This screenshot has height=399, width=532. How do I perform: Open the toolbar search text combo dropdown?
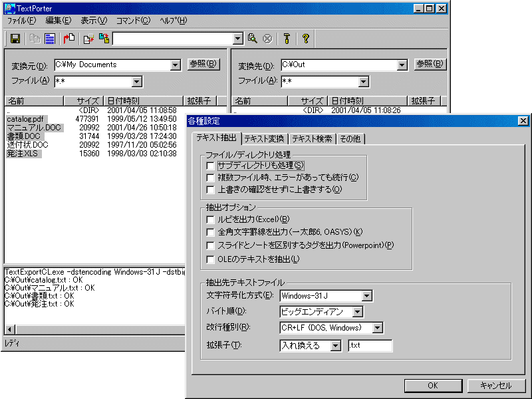click(238, 39)
